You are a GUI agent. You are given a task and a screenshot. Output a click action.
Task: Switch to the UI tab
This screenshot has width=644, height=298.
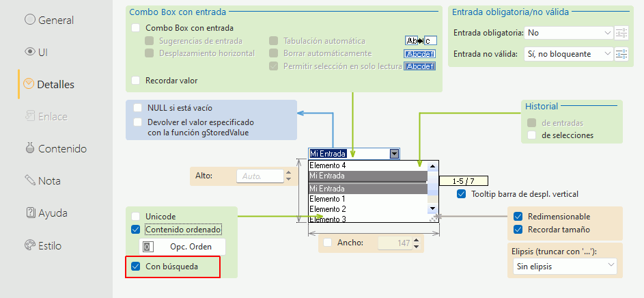pyautogui.click(x=36, y=52)
